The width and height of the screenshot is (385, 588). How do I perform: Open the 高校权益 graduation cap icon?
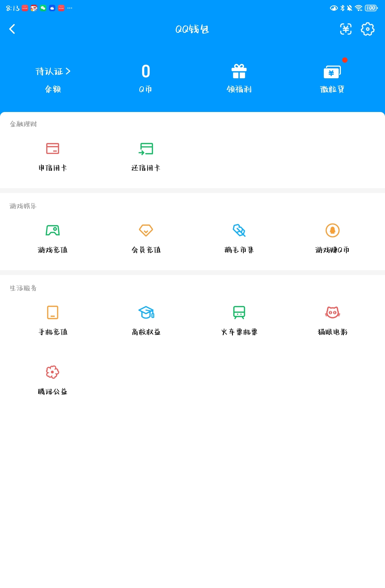point(146,312)
